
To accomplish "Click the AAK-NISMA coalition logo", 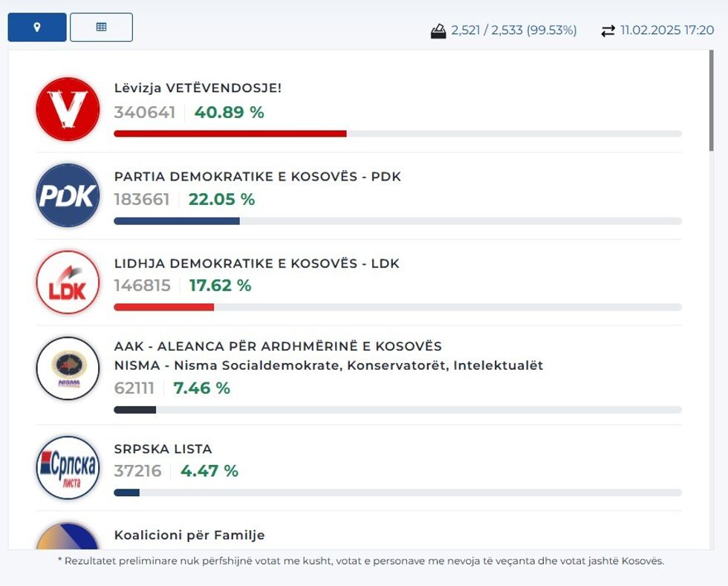I will click(68, 368).
